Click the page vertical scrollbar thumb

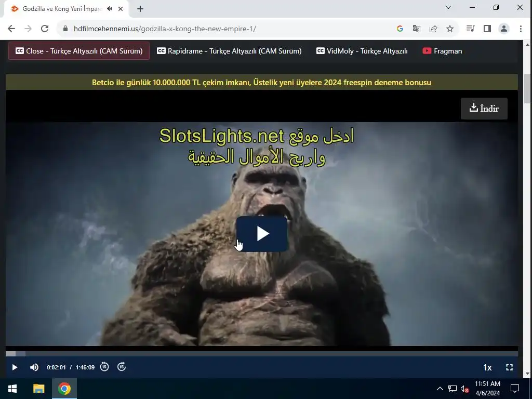tap(527, 88)
